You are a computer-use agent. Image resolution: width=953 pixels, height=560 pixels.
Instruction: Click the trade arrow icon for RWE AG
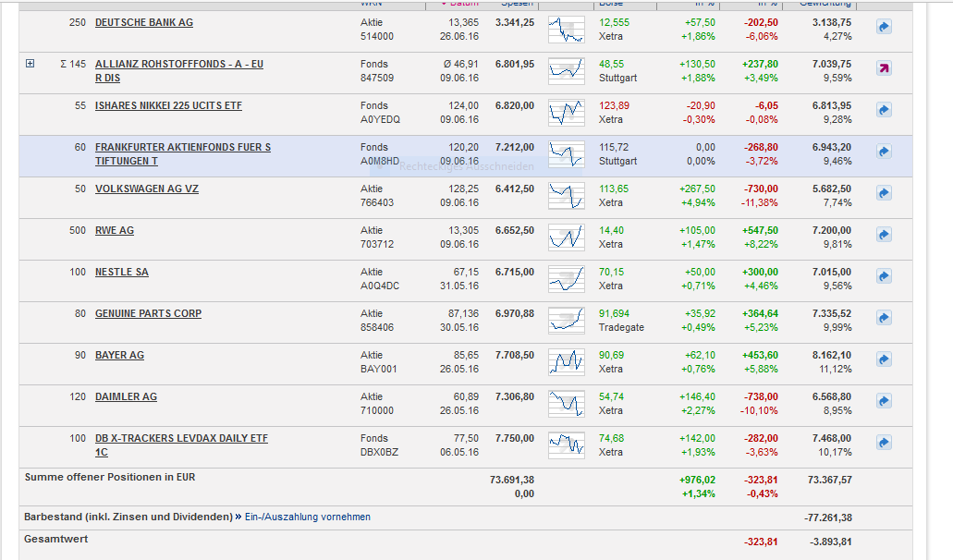884,235
